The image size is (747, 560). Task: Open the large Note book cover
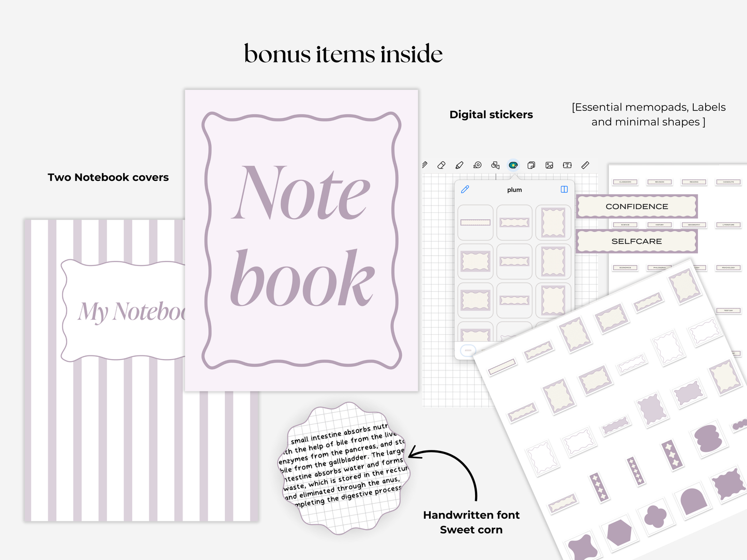pos(301,240)
